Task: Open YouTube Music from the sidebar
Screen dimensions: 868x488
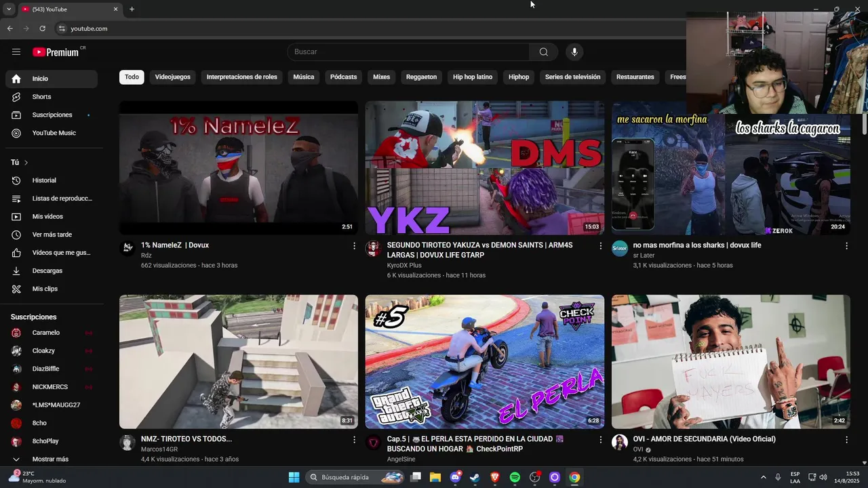Action: 52,133
